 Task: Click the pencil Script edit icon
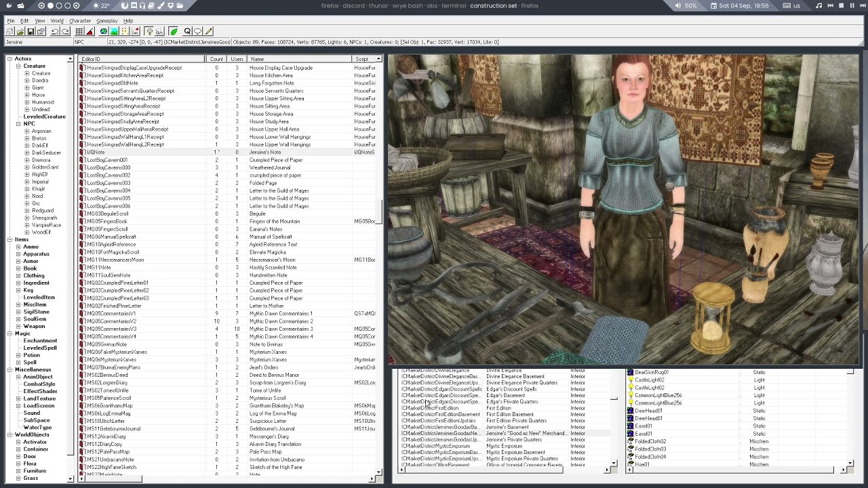point(208,31)
